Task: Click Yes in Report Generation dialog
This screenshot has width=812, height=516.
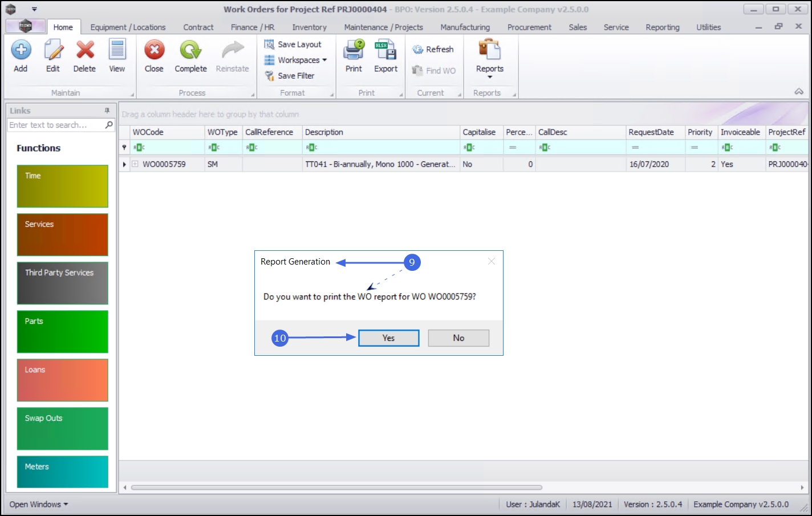Action: point(389,338)
